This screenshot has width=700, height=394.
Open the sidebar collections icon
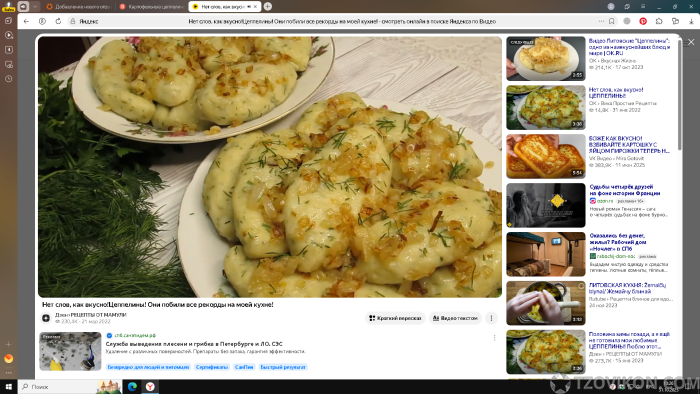[x=8, y=50]
